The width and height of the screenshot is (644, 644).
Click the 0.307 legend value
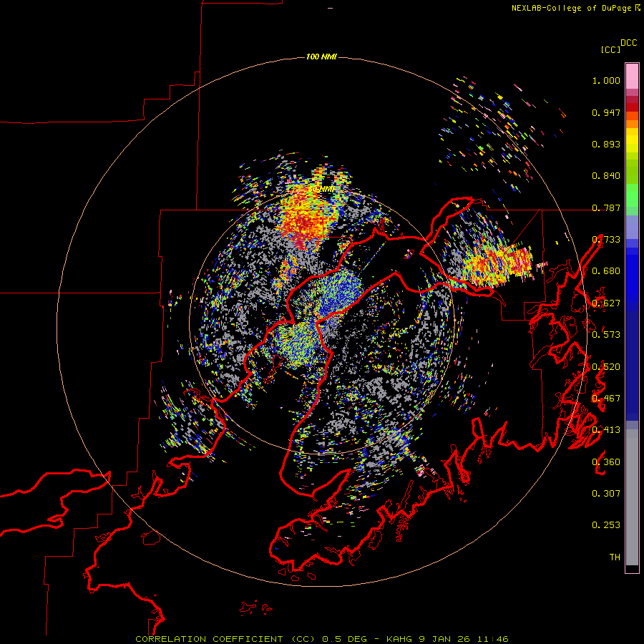pyautogui.click(x=606, y=494)
